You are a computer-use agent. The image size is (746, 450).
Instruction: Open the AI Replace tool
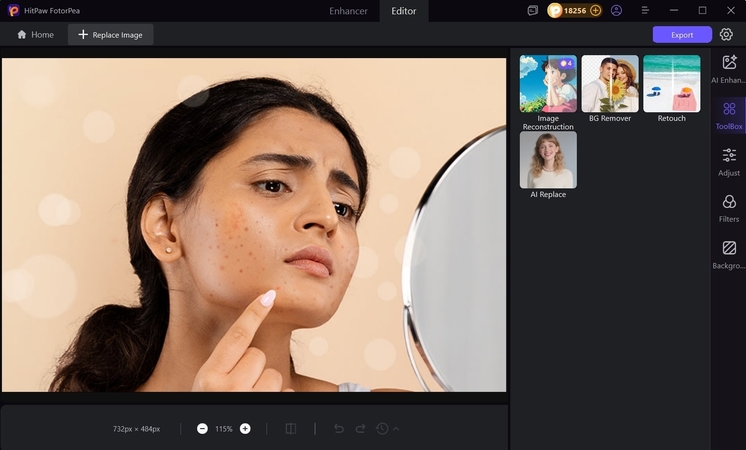click(548, 165)
